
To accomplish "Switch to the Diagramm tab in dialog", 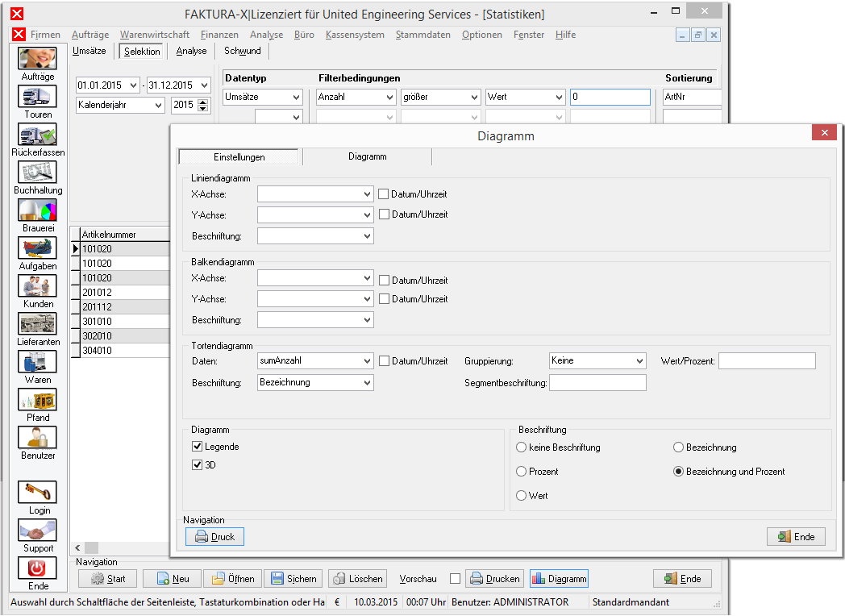I will 368,157.
